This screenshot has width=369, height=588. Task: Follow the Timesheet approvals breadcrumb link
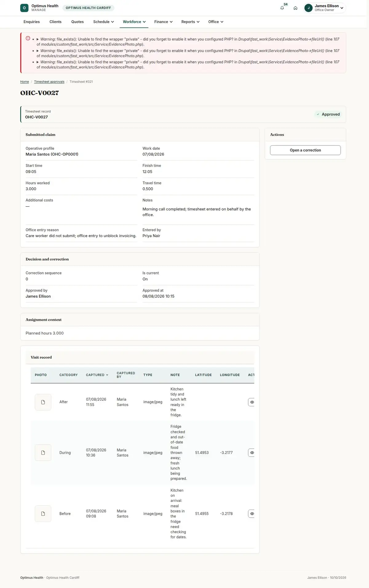click(49, 82)
